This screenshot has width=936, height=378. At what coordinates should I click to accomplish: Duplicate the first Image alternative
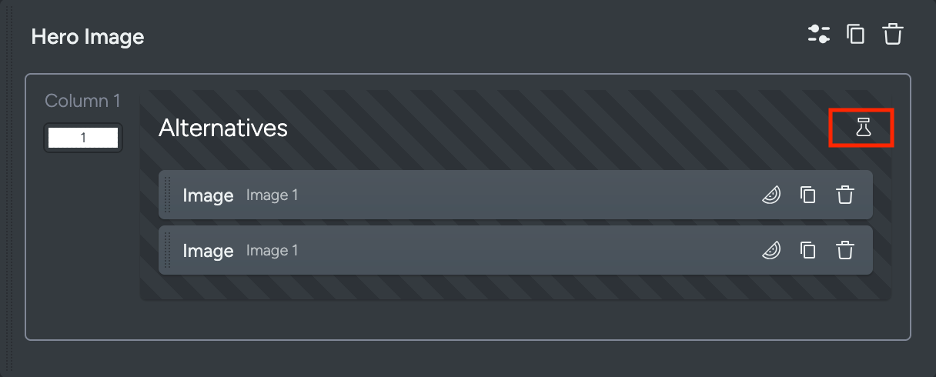tap(808, 195)
